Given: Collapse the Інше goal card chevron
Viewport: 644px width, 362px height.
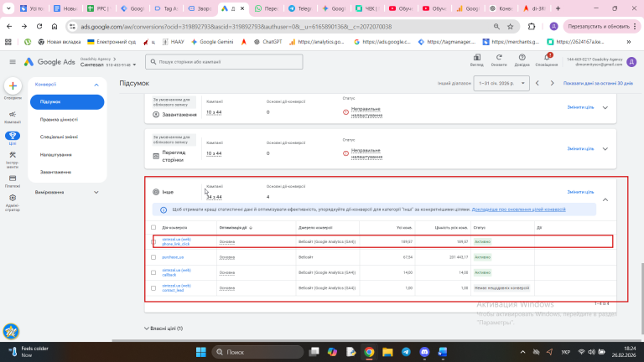Looking at the screenshot, I should point(605,200).
